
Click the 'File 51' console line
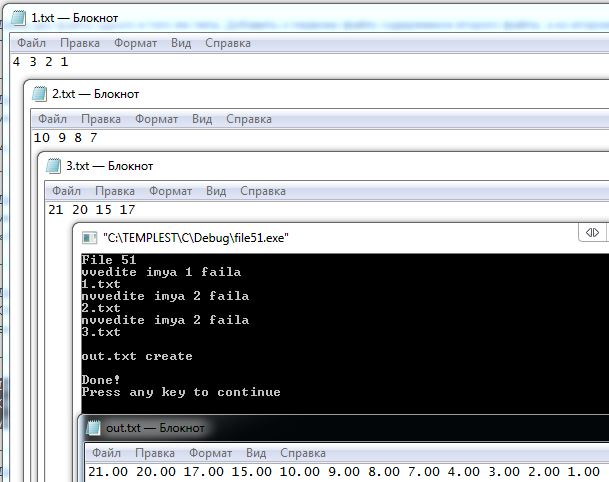[109, 260]
